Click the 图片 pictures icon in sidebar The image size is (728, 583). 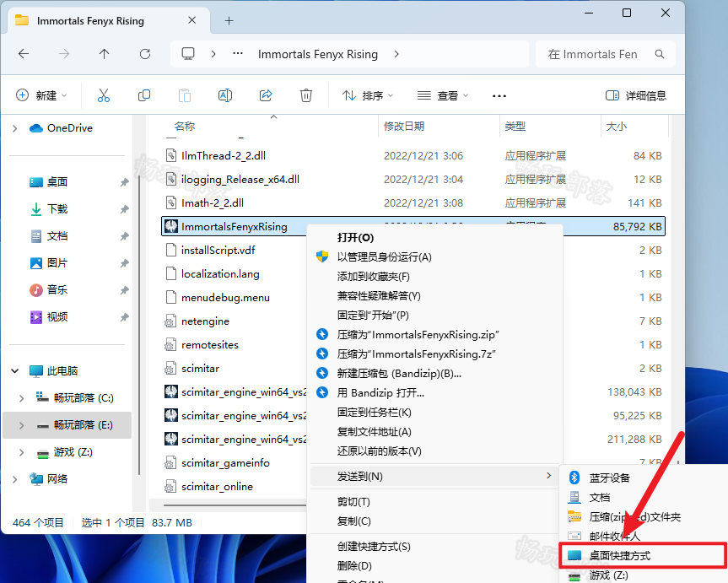tap(36, 263)
